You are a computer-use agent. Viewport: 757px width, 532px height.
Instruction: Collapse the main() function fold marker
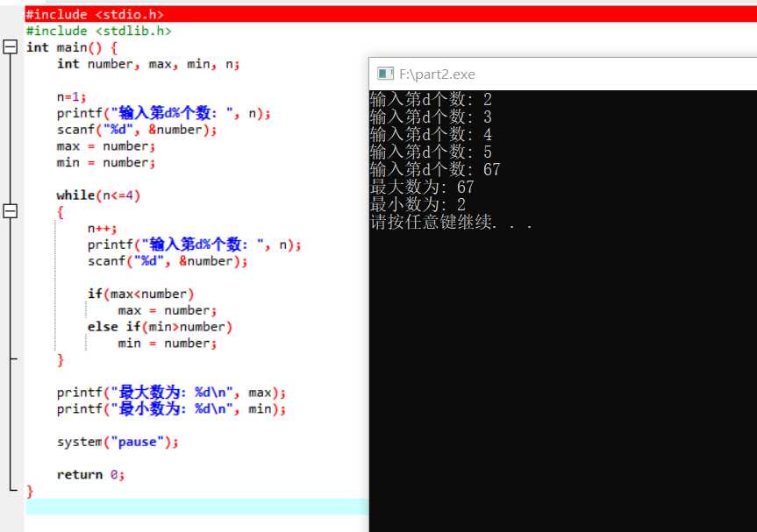pyautogui.click(x=11, y=46)
